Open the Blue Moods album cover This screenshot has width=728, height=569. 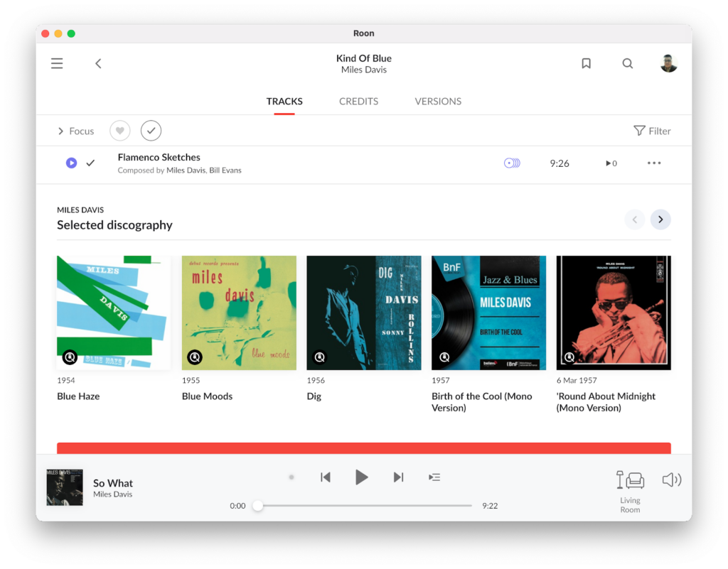[x=239, y=313]
